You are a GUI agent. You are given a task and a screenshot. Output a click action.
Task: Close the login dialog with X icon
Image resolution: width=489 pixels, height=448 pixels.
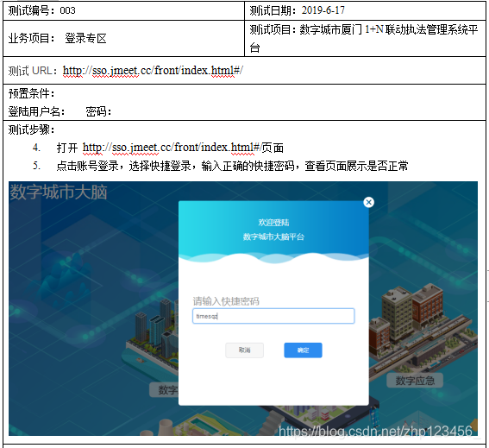tap(368, 202)
